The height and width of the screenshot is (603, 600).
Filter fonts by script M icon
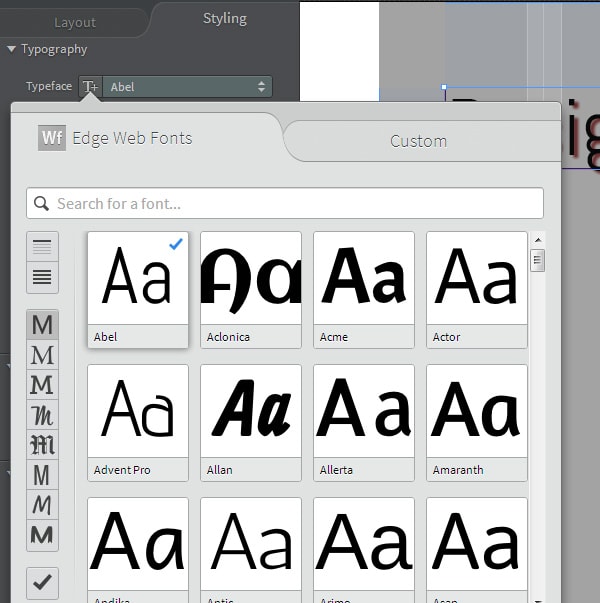coord(42,415)
